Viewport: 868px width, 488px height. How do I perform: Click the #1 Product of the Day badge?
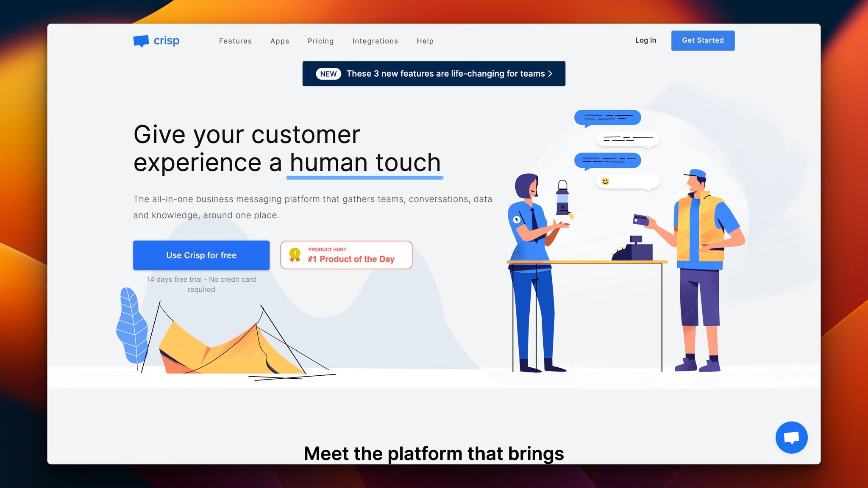click(346, 255)
